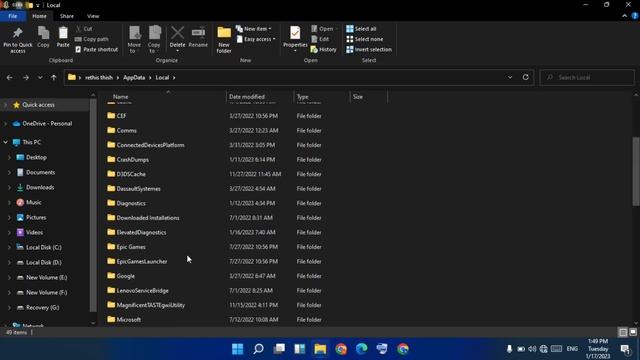
Task: Click the Search Local input field
Action: point(587,77)
